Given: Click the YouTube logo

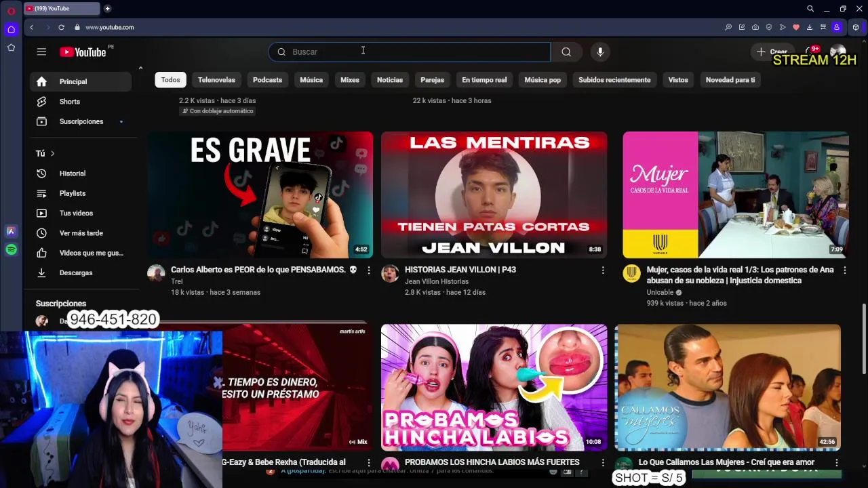Looking at the screenshot, I should [83, 52].
